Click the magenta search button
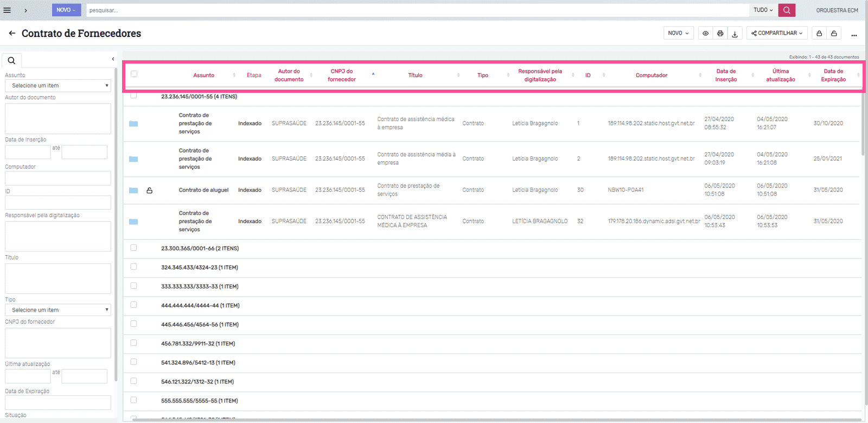 [x=786, y=10]
